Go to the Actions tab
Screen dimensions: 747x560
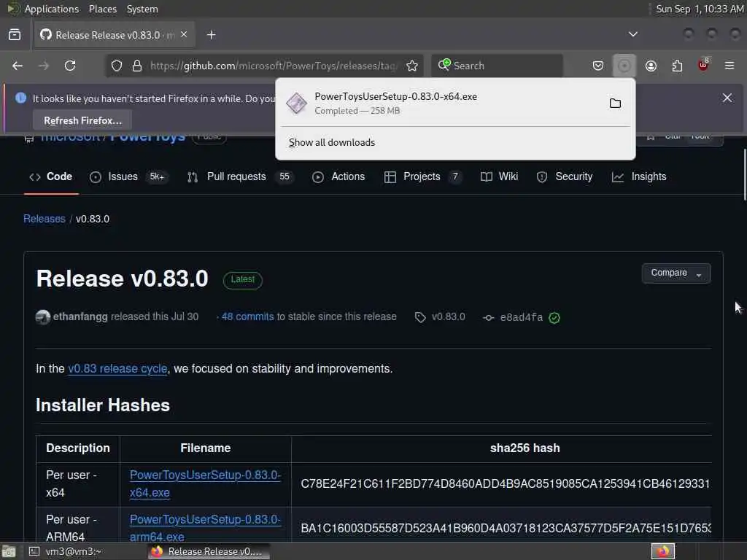click(338, 176)
